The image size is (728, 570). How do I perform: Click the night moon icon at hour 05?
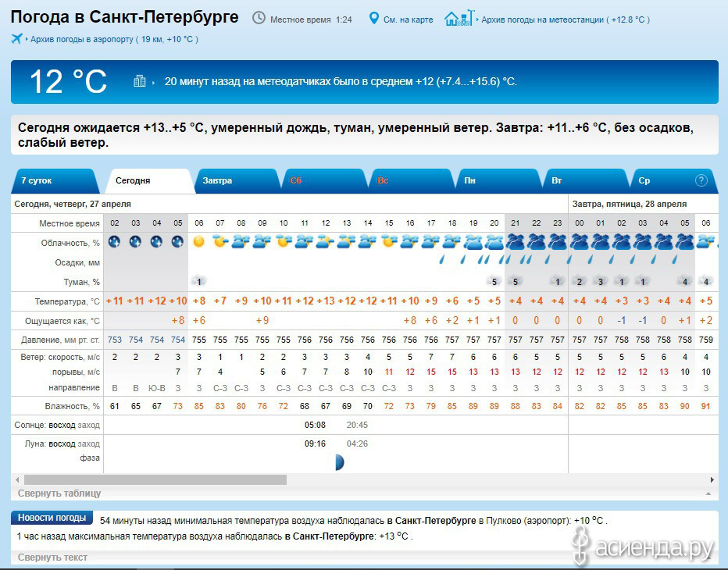[x=177, y=242]
